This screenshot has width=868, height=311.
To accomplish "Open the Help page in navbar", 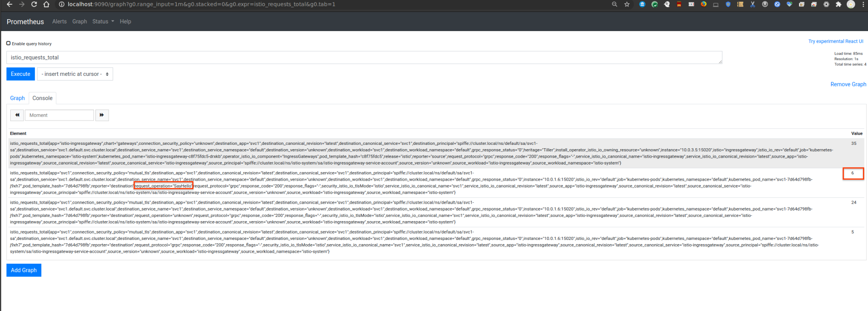I will (125, 21).
